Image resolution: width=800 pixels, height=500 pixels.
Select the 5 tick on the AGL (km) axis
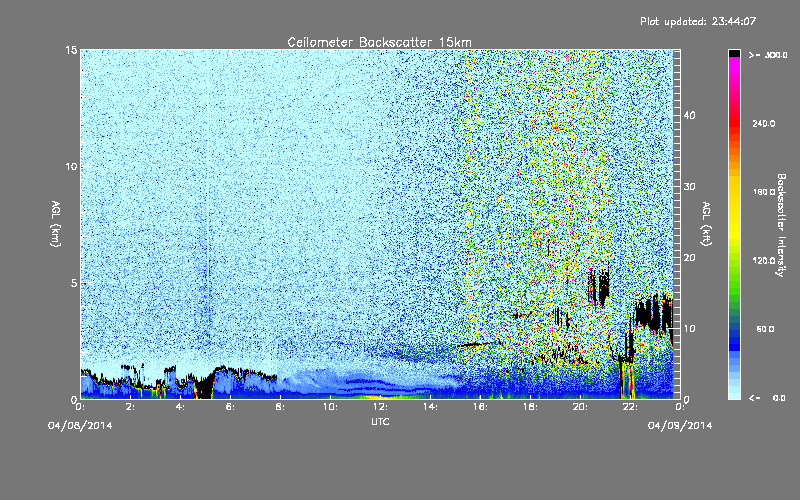(x=74, y=283)
